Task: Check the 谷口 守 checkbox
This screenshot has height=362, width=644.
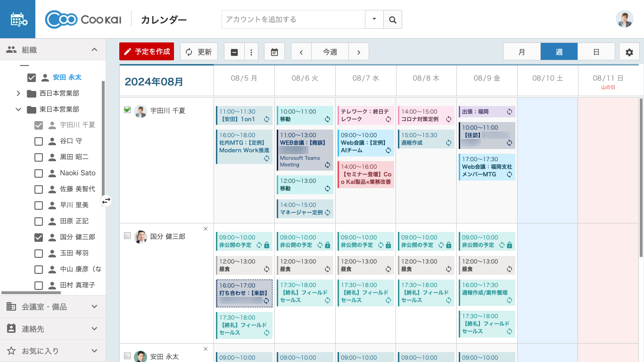Action: click(39, 141)
